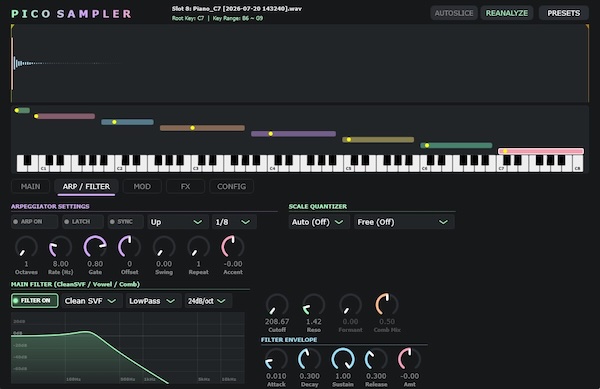
Task: Select the pink key range bar above C7
Action: [x=541, y=151]
